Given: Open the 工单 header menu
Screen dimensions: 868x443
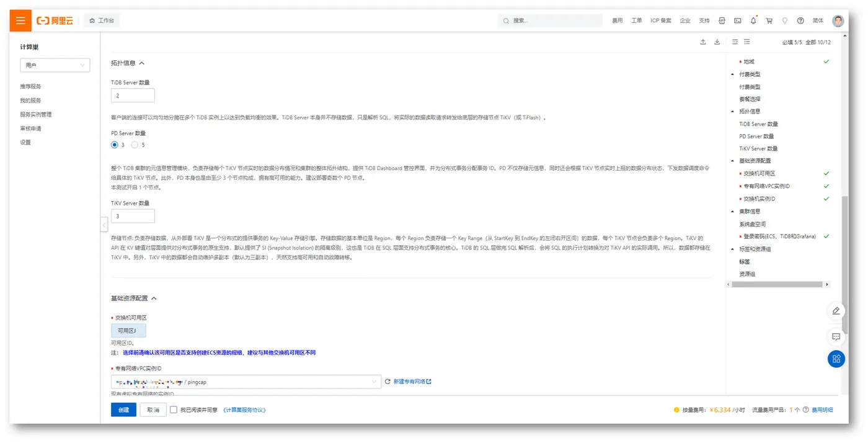Looking at the screenshot, I should (637, 20).
